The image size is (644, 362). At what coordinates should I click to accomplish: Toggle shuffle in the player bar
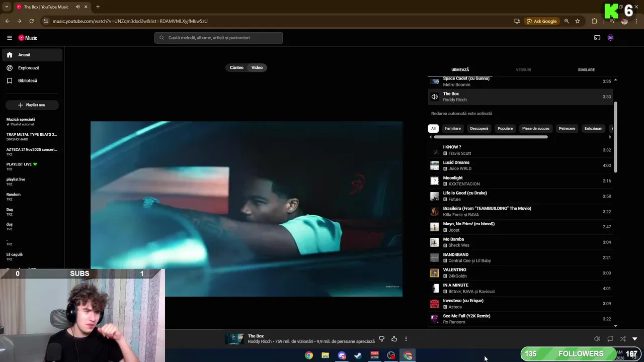click(x=623, y=339)
